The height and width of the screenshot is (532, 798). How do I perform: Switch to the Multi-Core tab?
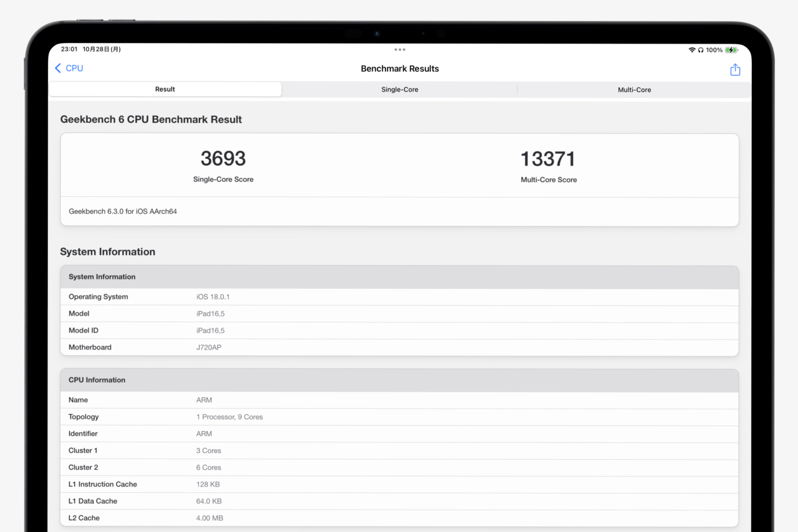point(634,90)
